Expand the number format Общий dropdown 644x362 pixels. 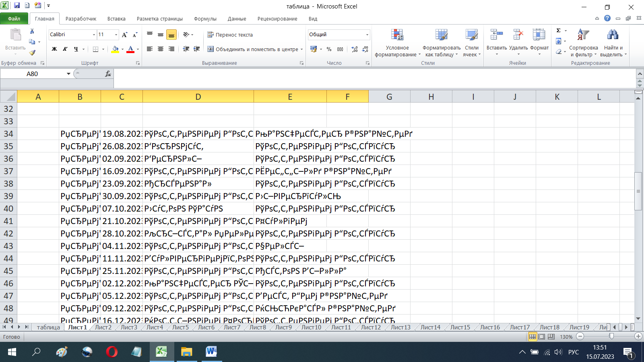click(x=367, y=35)
